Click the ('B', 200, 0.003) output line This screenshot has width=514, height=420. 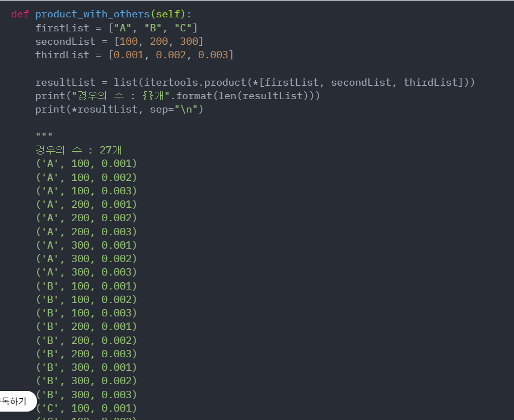[86, 354]
